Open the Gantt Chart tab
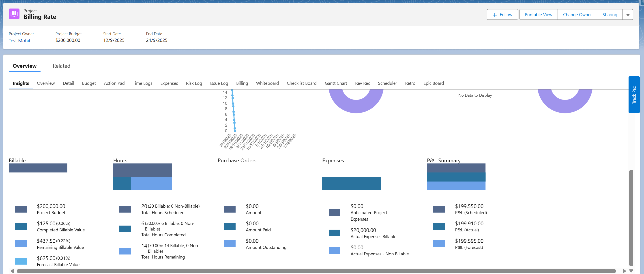This screenshot has height=274, width=644. pos(336,83)
